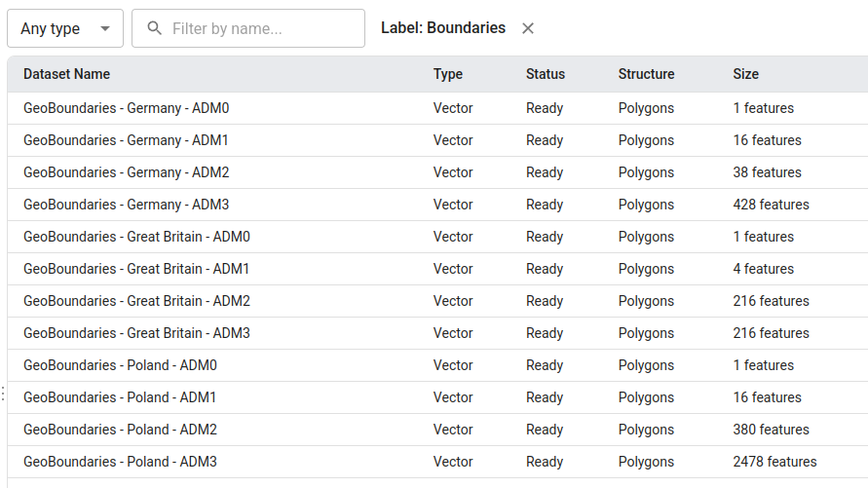Sort by Dataset Name column header
Image resolution: width=868 pixels, height=488 pixels.
[x=66, y=74]
